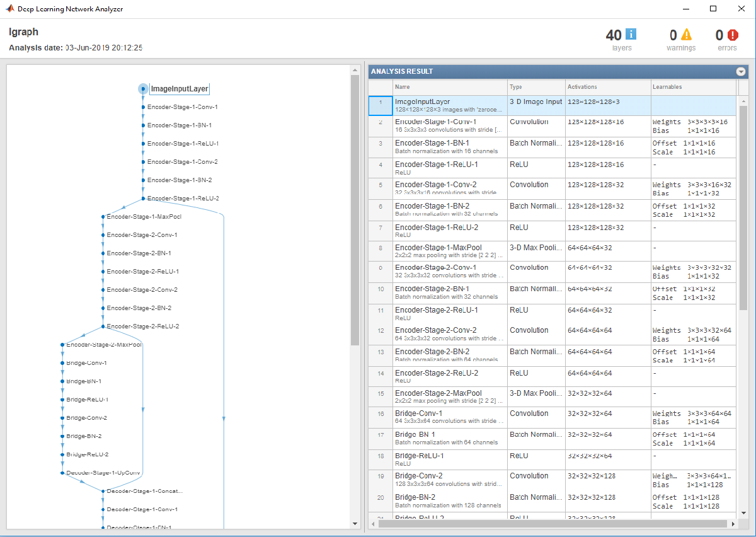Click the horizontal scrollbar left arrow

(x=373, y=524)
